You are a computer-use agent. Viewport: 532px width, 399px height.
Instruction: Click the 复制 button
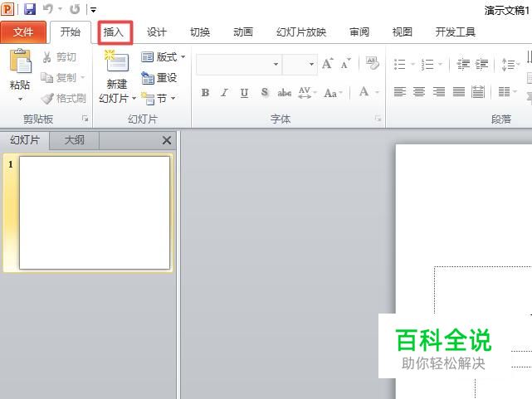pos(58,78)
